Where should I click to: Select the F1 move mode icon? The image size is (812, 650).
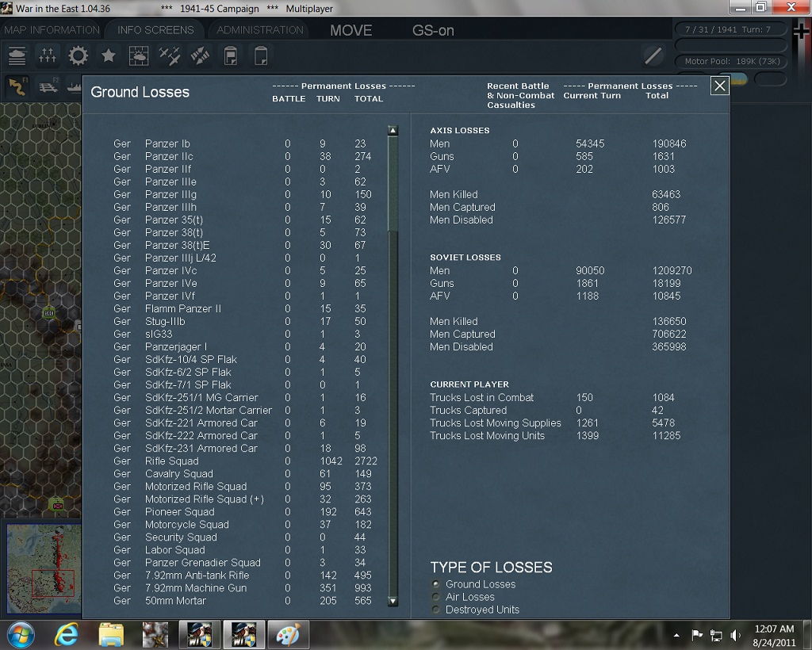17,86
